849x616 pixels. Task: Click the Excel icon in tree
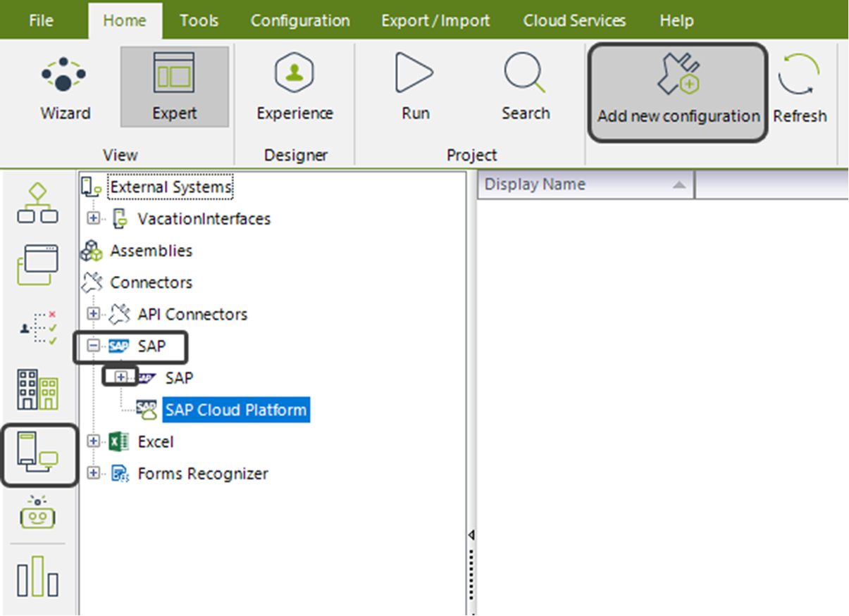coord(119,441)
